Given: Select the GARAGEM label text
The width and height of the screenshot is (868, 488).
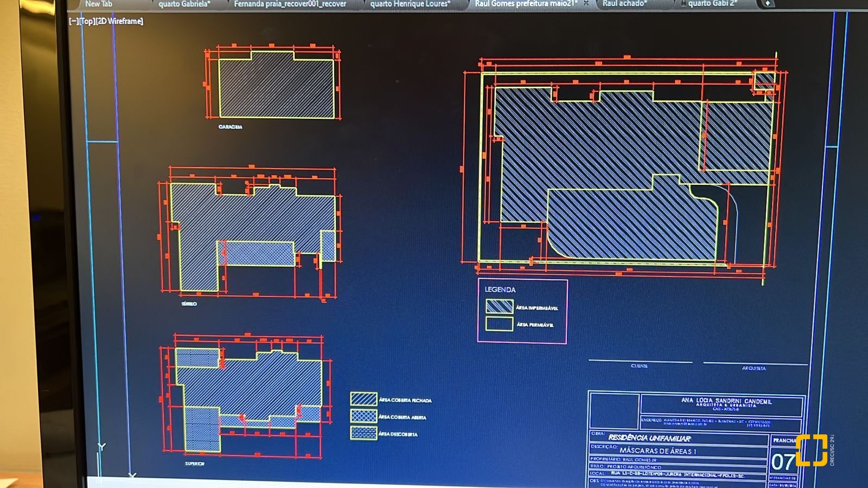Looking at the screenshot, I should (x=231, y=127).
